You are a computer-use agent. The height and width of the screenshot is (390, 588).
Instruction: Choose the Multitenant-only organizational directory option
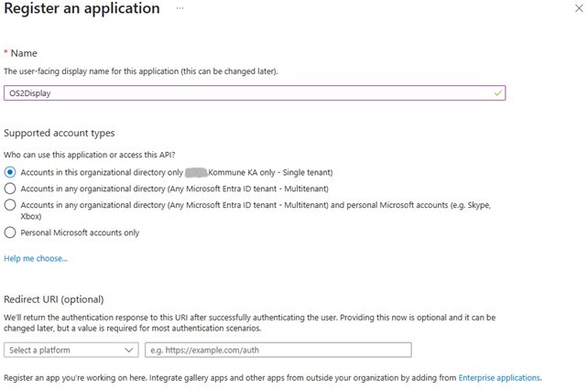tap(10, 188)
